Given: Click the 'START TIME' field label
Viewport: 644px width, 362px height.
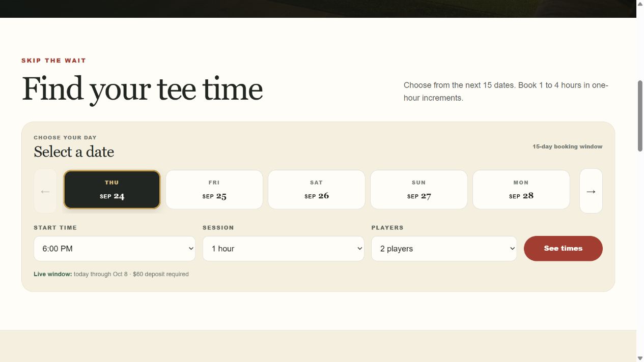Looking at the screenshot, I should pyautogui.click(x=55, y=228).
